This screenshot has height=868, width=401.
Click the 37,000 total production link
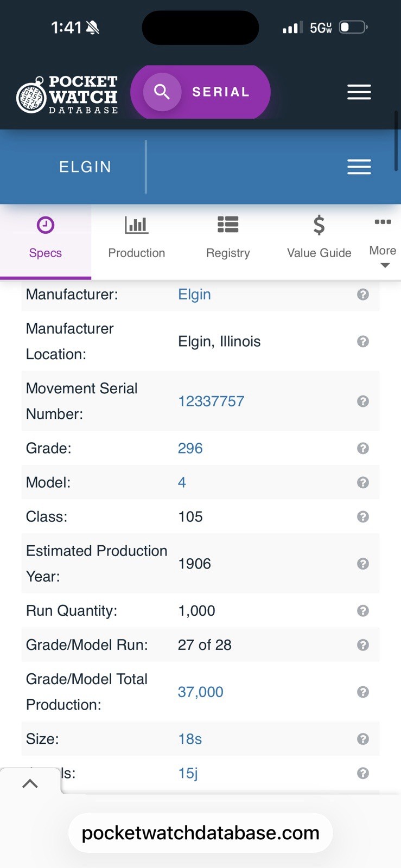tap(200, 692)
